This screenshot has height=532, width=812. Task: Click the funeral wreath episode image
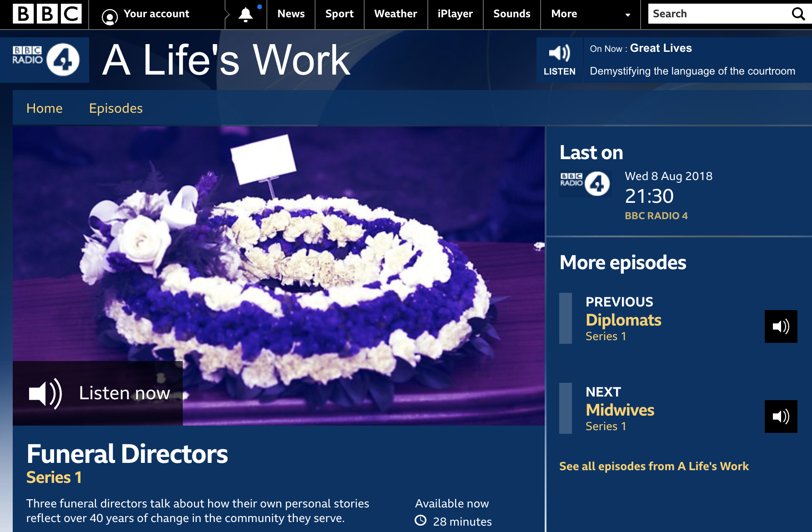[279, 276]
